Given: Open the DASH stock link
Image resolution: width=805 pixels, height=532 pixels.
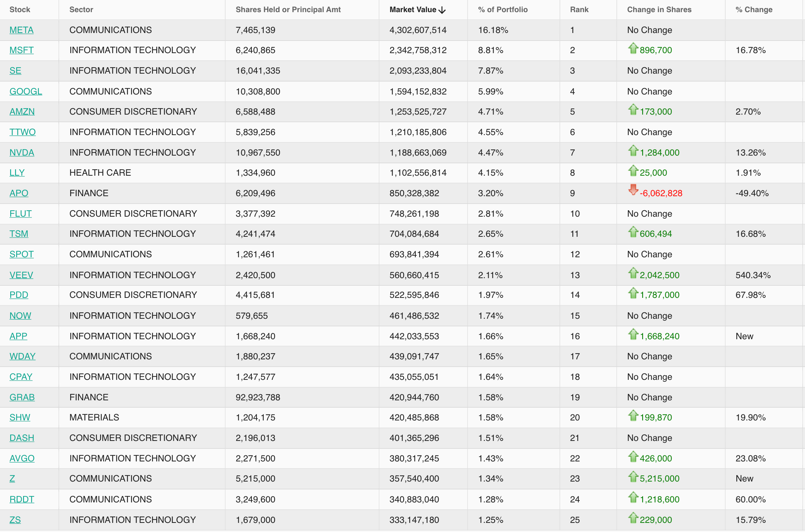Looking at the screenshot, I should (x=22, y=438).
